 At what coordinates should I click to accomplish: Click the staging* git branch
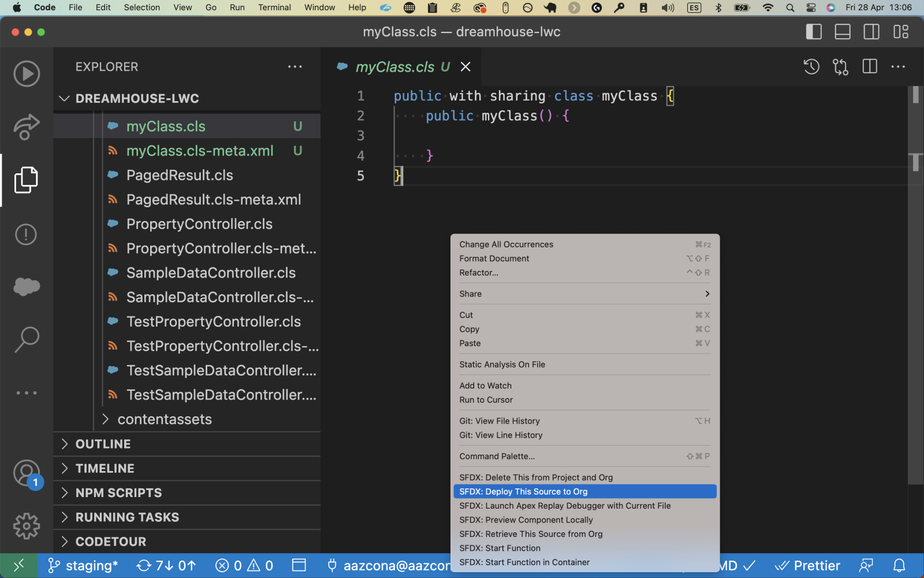pos(83,565)
